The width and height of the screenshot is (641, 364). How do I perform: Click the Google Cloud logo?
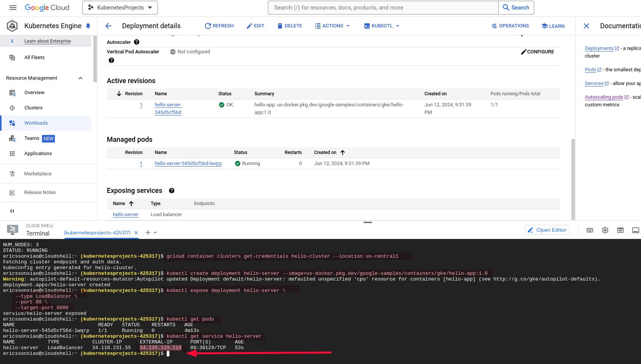pyautogui.click(x=47, y=8)
